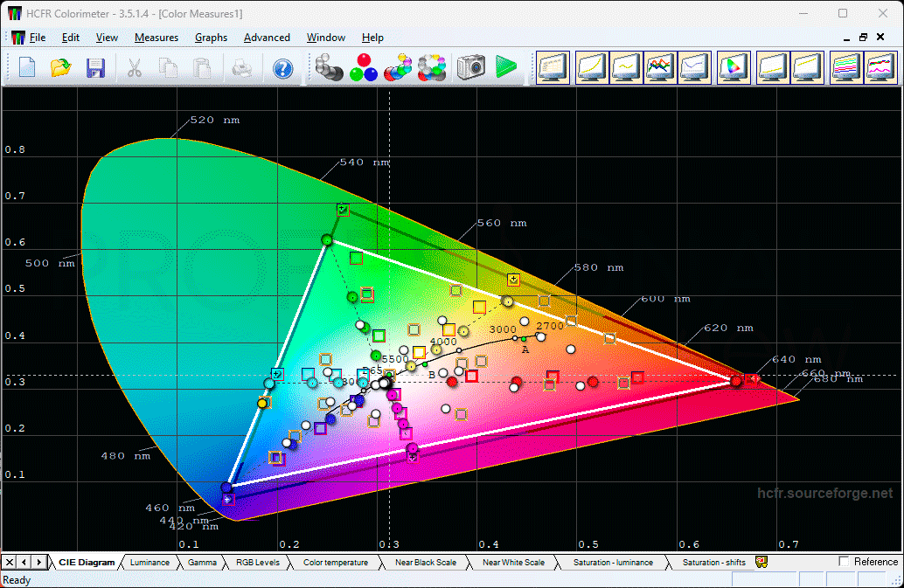This screenshot has height=588, width=904.
Task: Measure gray scale with gray spheres icon
Action: point(330,67)
